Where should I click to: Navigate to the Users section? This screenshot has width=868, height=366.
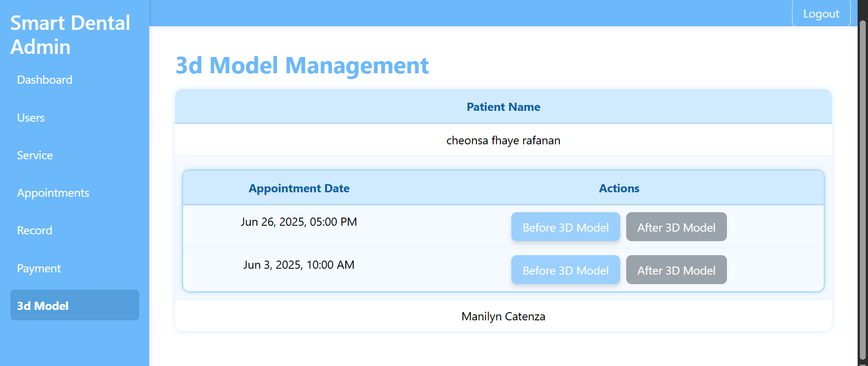click(x=30, y=118)
